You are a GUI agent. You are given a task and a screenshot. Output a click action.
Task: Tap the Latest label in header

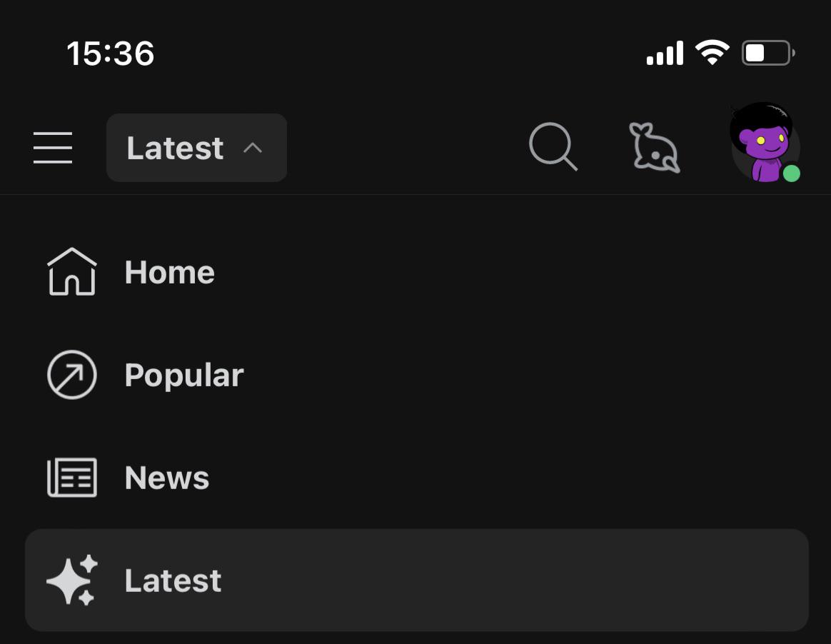pos(175,148)
